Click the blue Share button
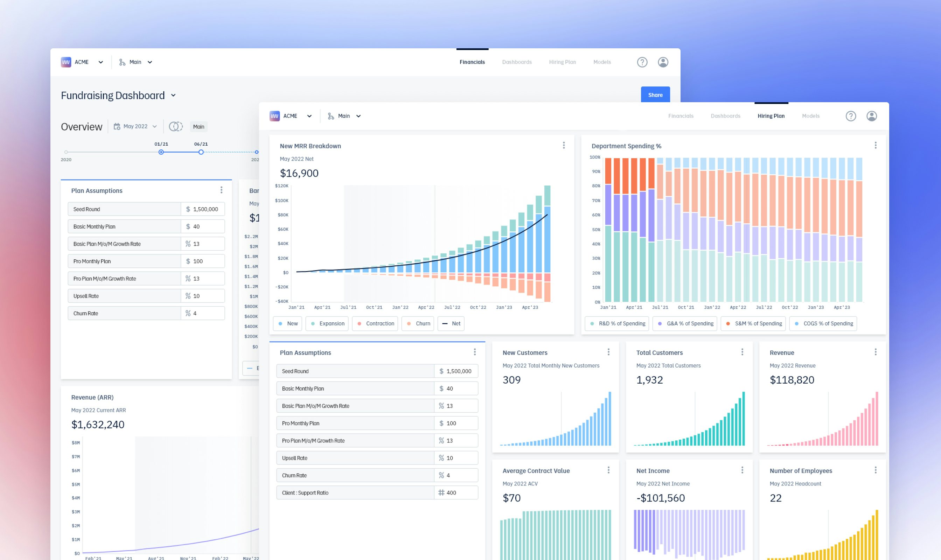This screenshot has height=560, width=941. (655, 95)
